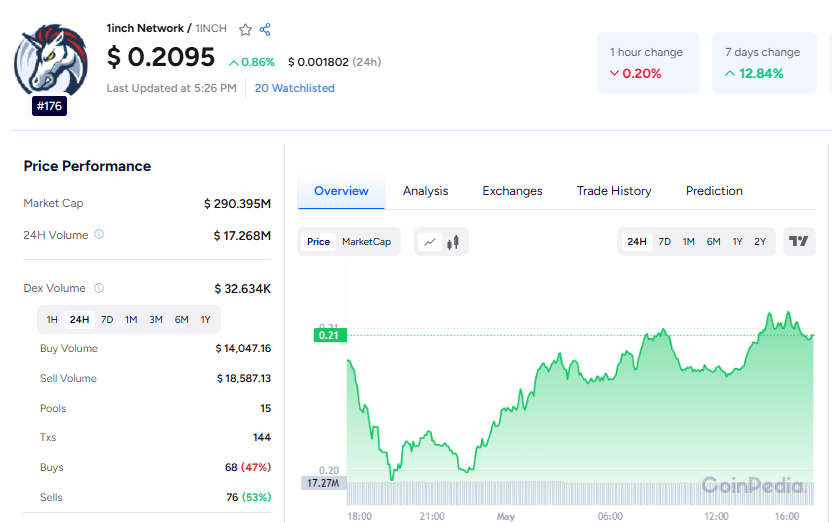832x523 pixels.
Task: Click the Price Performance heading
Action: (x=87, y=166)
